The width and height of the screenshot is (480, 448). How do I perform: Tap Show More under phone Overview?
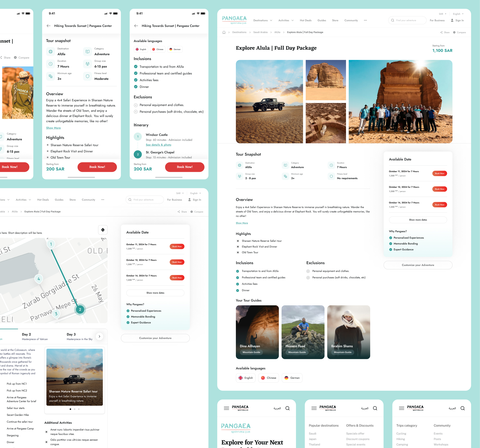(53, 128)
